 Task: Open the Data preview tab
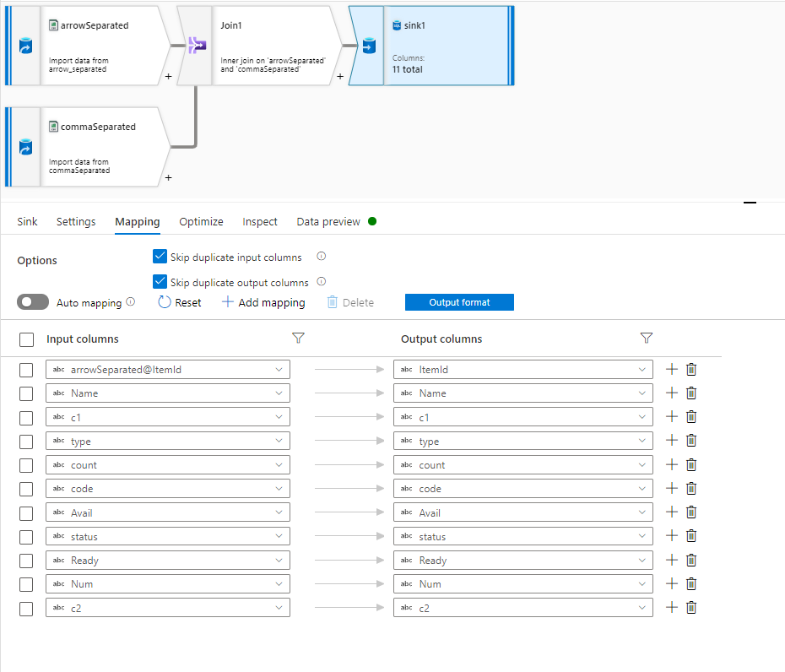(328, 222)
